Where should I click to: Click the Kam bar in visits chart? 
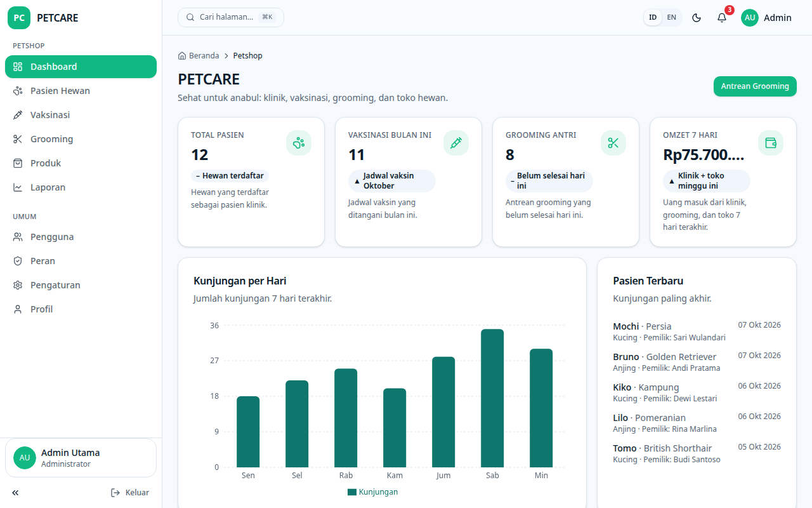click(x=395, y=428)
